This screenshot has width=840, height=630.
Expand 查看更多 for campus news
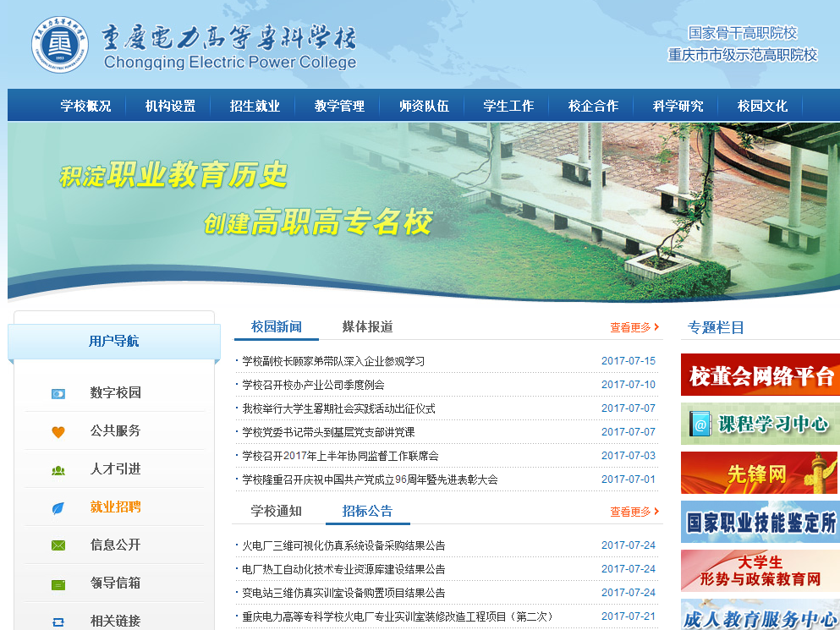[x=634, y=328]
